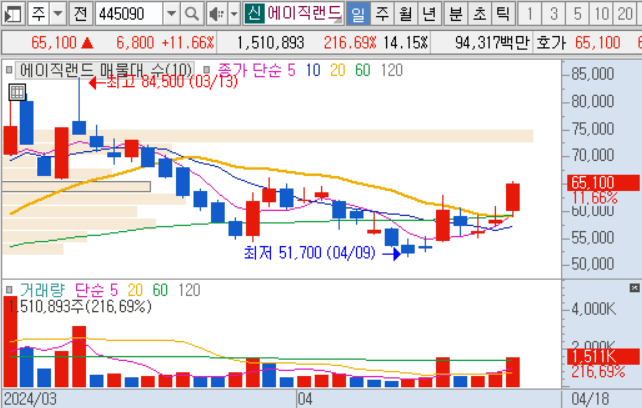This screenshot has width=642, height=408.
Task: Click the speaker sound alert icon
Action: coord(215,14)
